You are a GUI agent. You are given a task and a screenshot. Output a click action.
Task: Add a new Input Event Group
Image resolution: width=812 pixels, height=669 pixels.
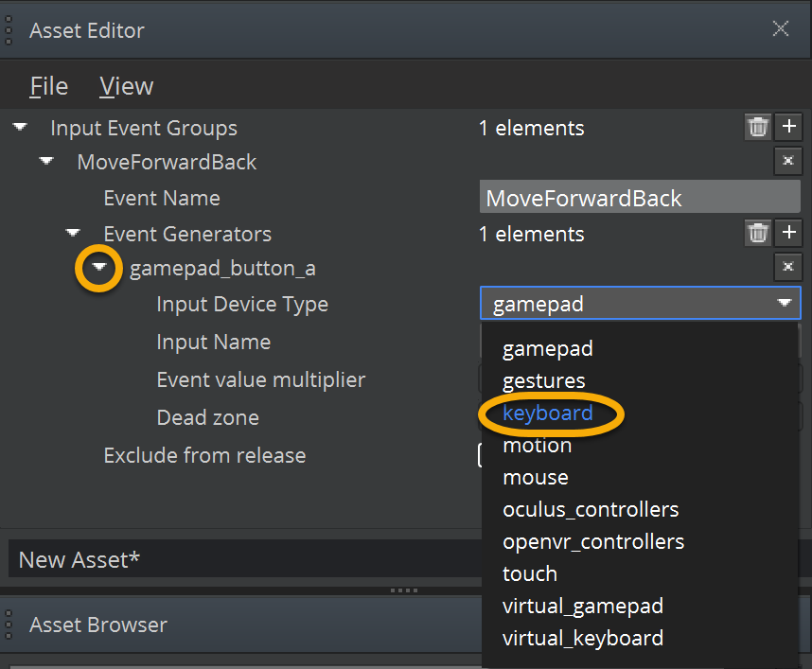(788, 127)
